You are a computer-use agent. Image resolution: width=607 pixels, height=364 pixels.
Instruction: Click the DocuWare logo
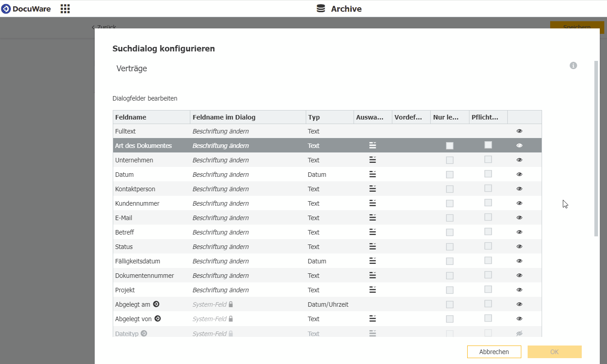[26, 9]
